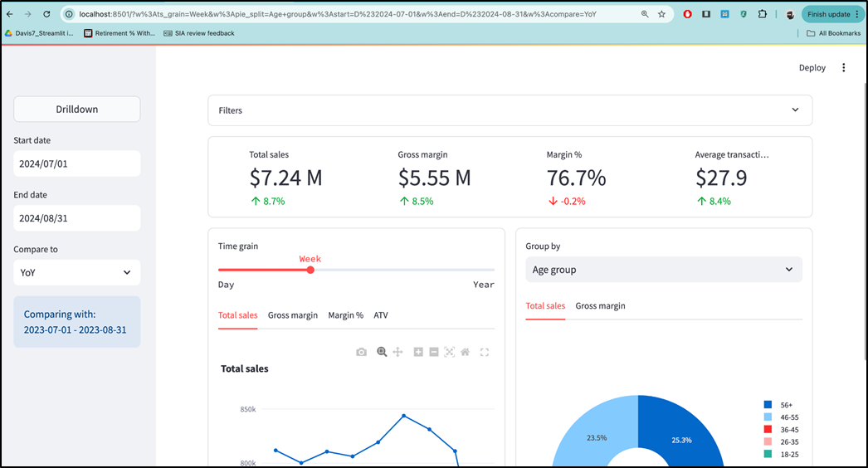Viewport: 868px width, 468px height.
Task: Select the Plotly zoom magnifier tool
Action: pos(382,352)
